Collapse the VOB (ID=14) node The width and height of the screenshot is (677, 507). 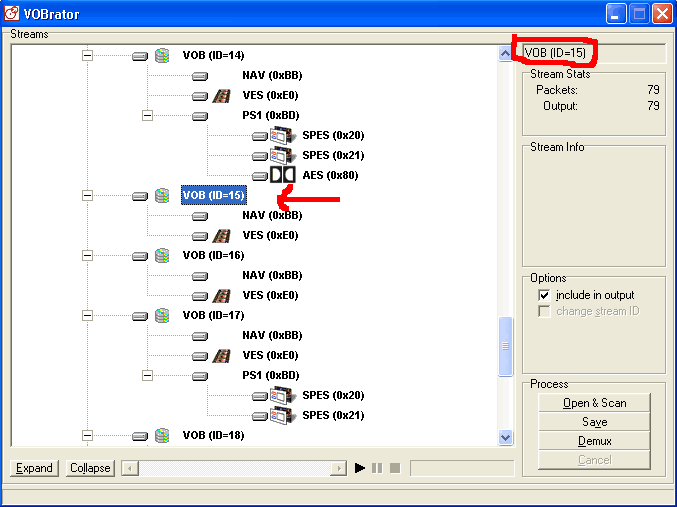pyautogui.click(x=87, y=55)
